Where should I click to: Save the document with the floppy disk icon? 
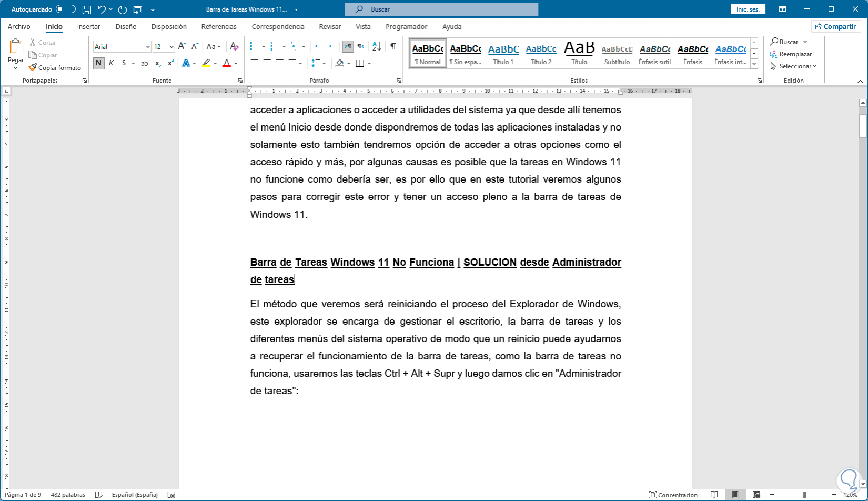pyautogui.click(x=87, y=9)
